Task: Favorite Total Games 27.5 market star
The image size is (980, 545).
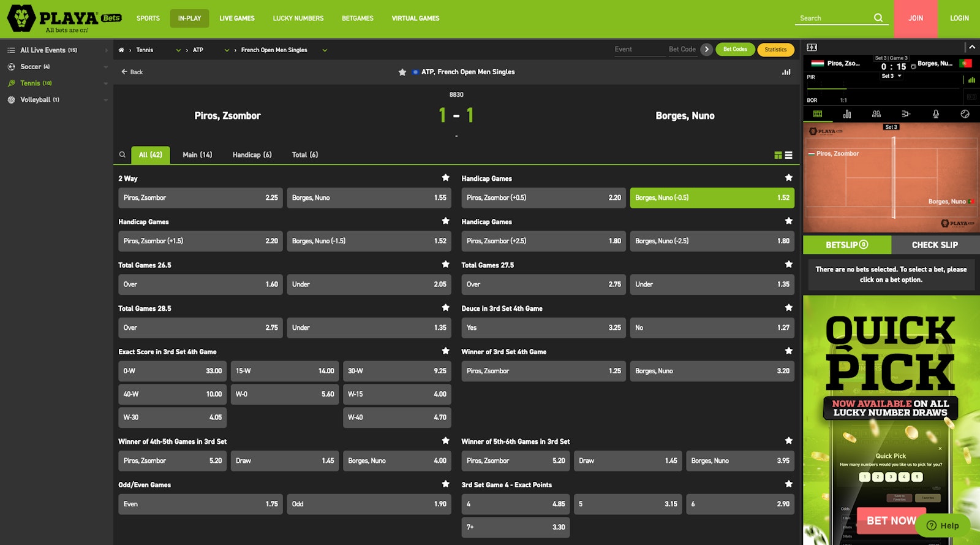Action: [789, 264]
